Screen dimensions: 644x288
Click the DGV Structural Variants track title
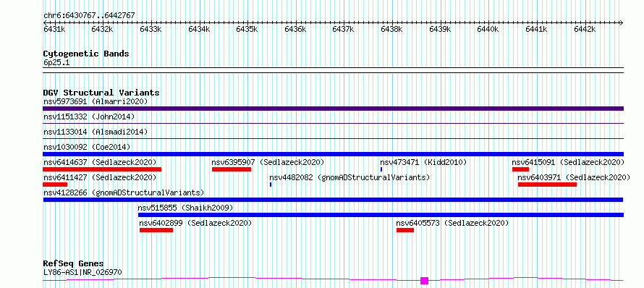101,93
